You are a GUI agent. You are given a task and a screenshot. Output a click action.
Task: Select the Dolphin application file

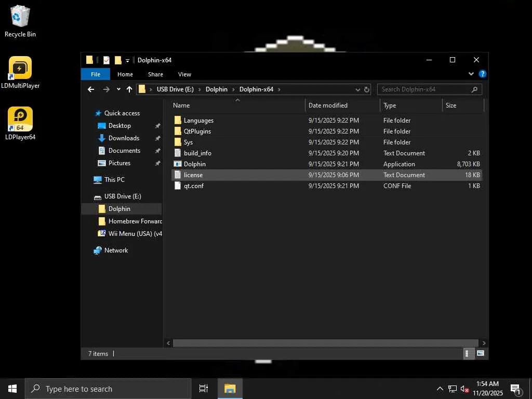pyautogui.click(x=327, y=164)
